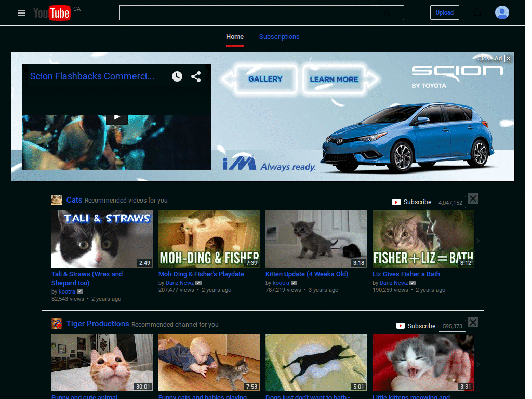
Task: Click the share icon in ad video
Action: (x=196, y=76)
